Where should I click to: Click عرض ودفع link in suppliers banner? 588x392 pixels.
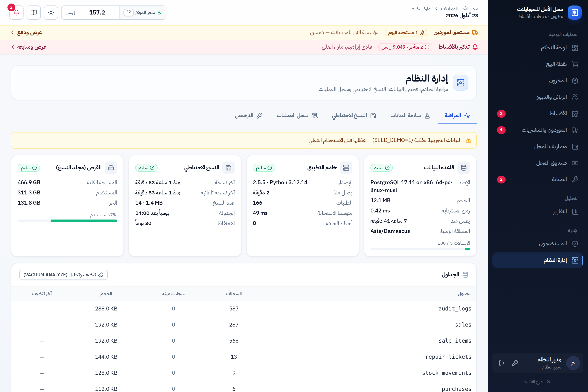tap(26, 33)
